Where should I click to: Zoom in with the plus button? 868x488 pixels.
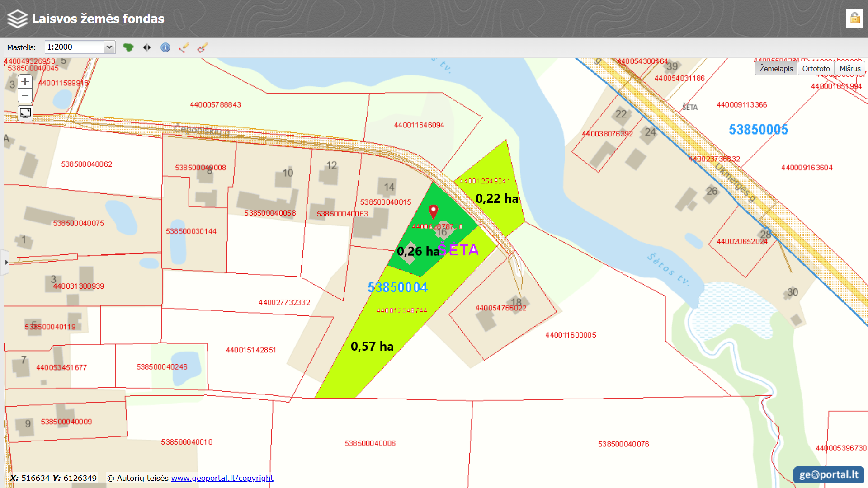25,82
